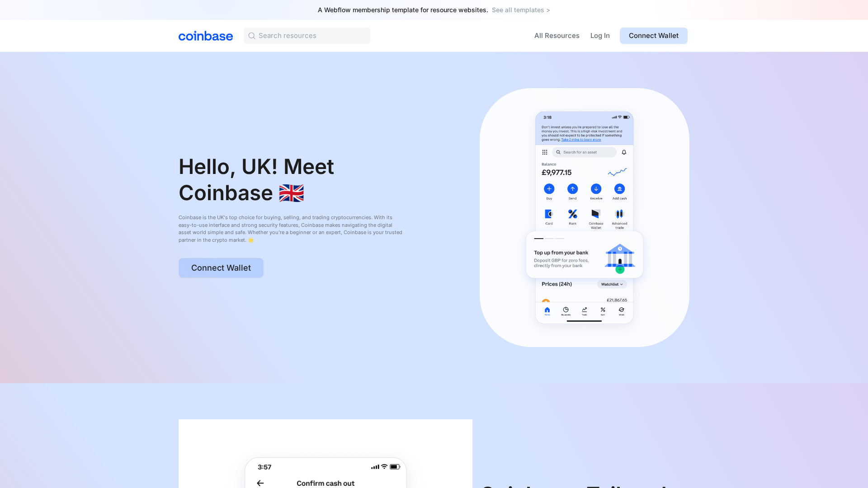Tap My assets icon in bottom bar

(x=566, y=311)
